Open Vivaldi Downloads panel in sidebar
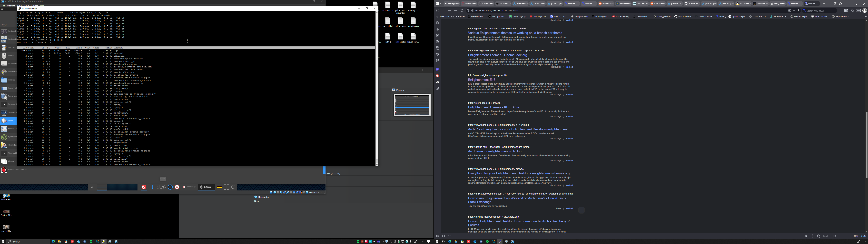The width and height of the screenshot is (868, 244). pos(437,29)
